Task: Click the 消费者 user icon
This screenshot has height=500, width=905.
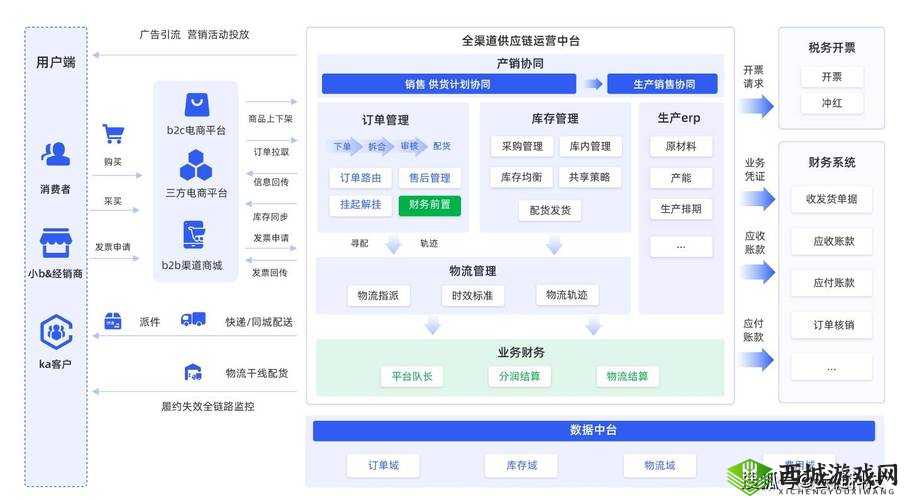Action: [x=55, y=154]
